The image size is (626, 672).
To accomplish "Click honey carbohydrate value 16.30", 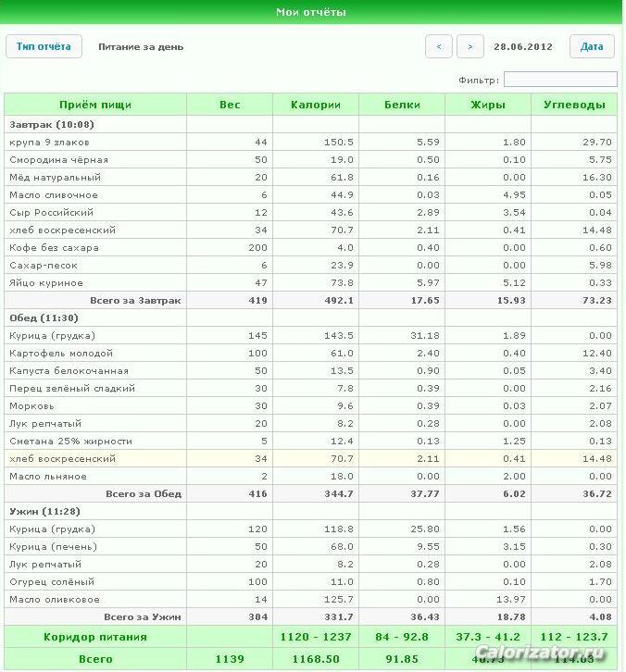I will (597, 177).
